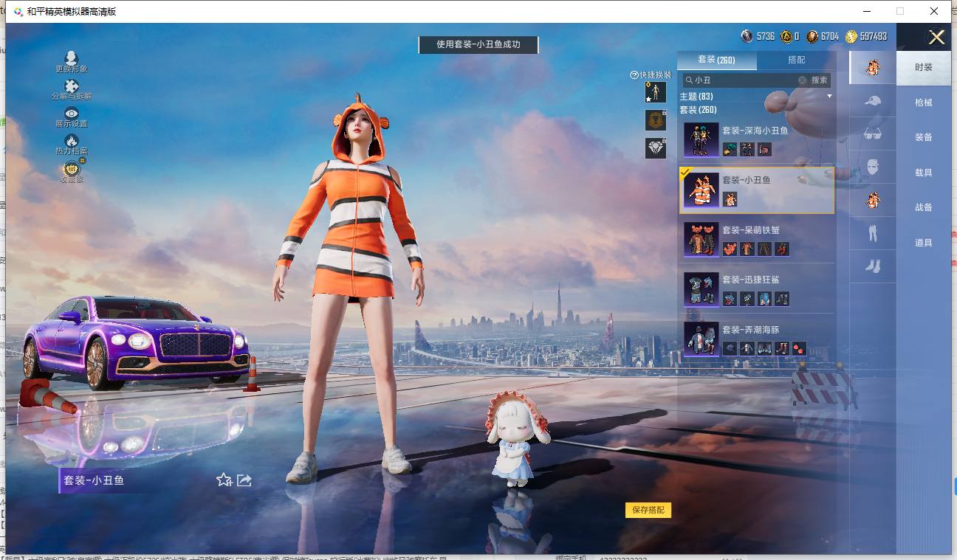
Task: Click the 套装-深海小丑鱼 name text
Action: [755, 131]
